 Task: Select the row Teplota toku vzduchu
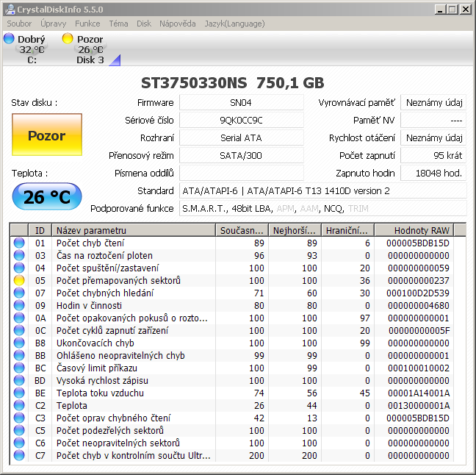click(232, 393)
